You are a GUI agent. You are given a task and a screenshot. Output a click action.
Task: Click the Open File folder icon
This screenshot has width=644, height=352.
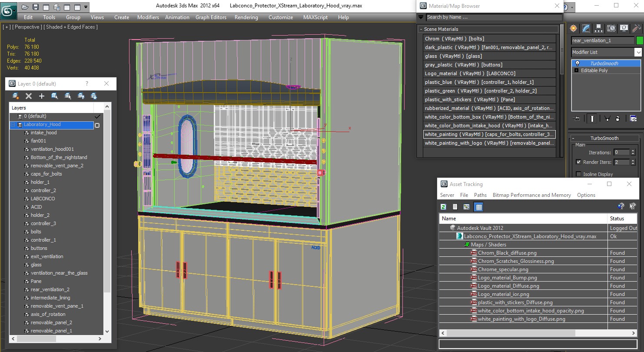point(25,7)
